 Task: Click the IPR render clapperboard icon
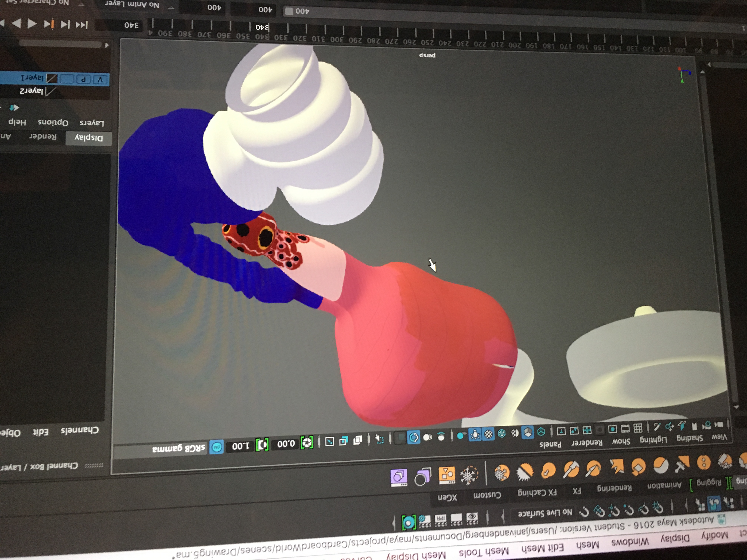pos(440,521)
